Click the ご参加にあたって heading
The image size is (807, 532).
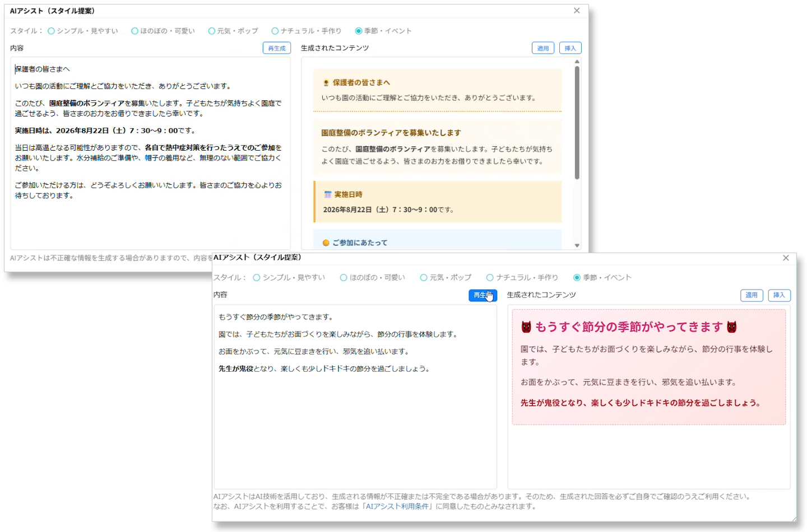pos(360,243)
